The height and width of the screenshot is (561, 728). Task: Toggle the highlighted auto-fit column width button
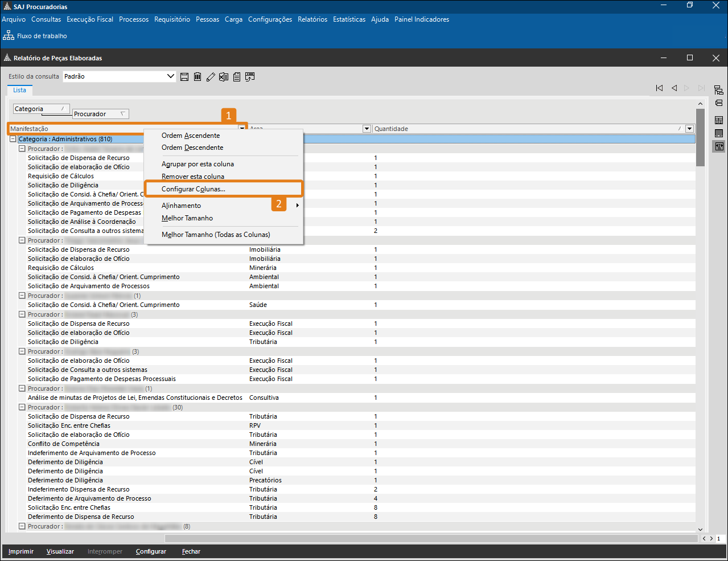719,146
